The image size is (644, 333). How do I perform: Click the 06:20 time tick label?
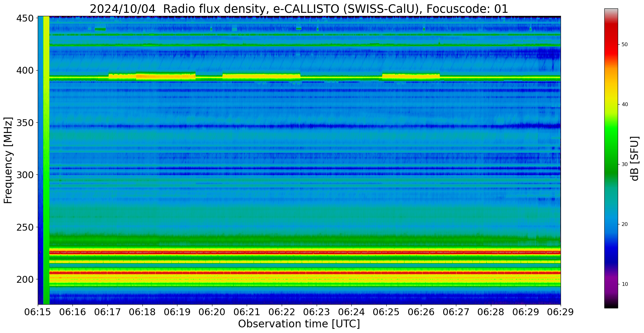point(212,312)
